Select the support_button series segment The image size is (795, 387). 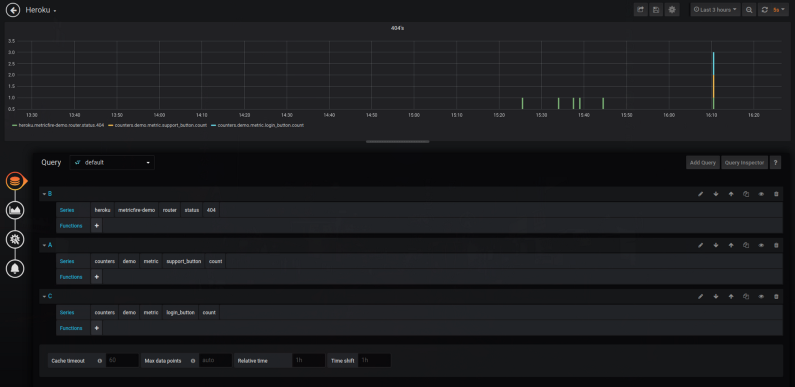[x=184, y=261]
